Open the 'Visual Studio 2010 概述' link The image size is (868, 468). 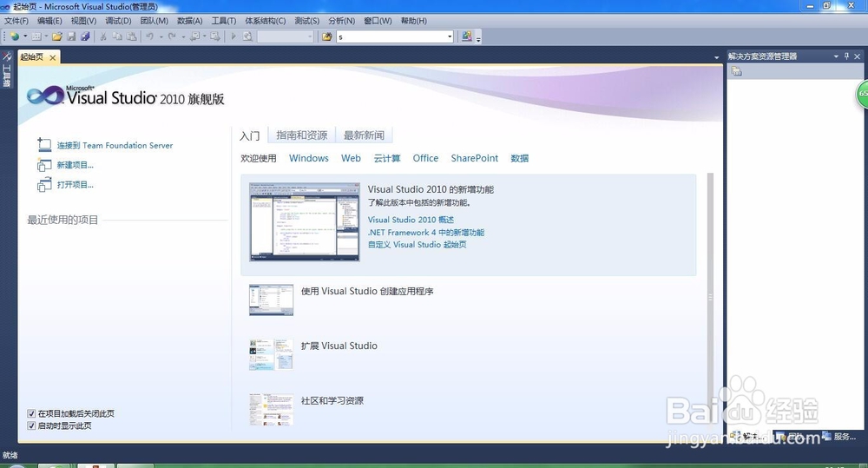coord(411,220)
